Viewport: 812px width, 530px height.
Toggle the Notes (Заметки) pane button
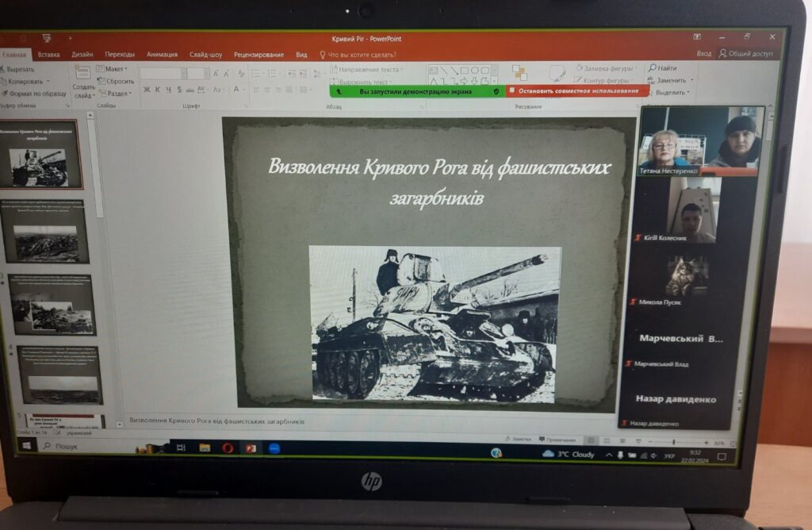[518, 439]
